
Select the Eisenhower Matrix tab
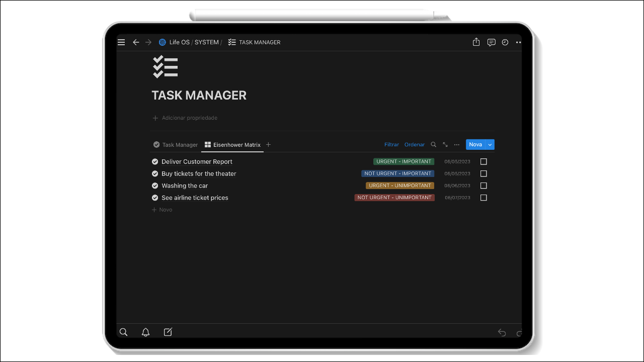[232, 144]
